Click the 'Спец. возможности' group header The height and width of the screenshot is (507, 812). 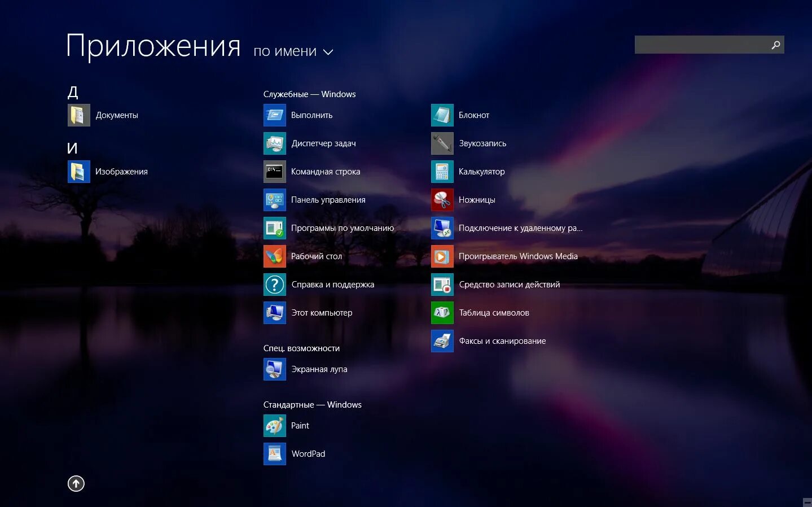pyautogui.click(x=301, y=348)
